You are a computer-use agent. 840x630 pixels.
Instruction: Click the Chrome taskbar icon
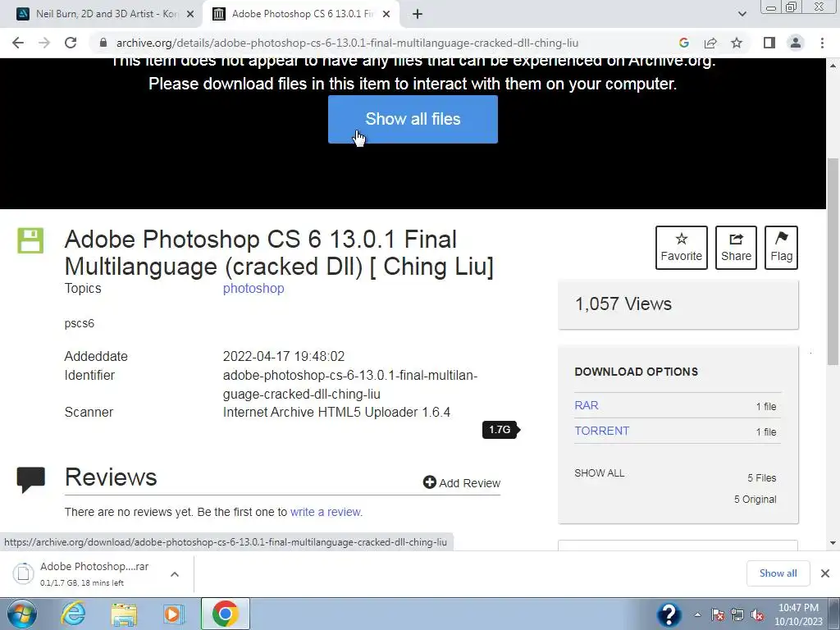pos(225,614)
